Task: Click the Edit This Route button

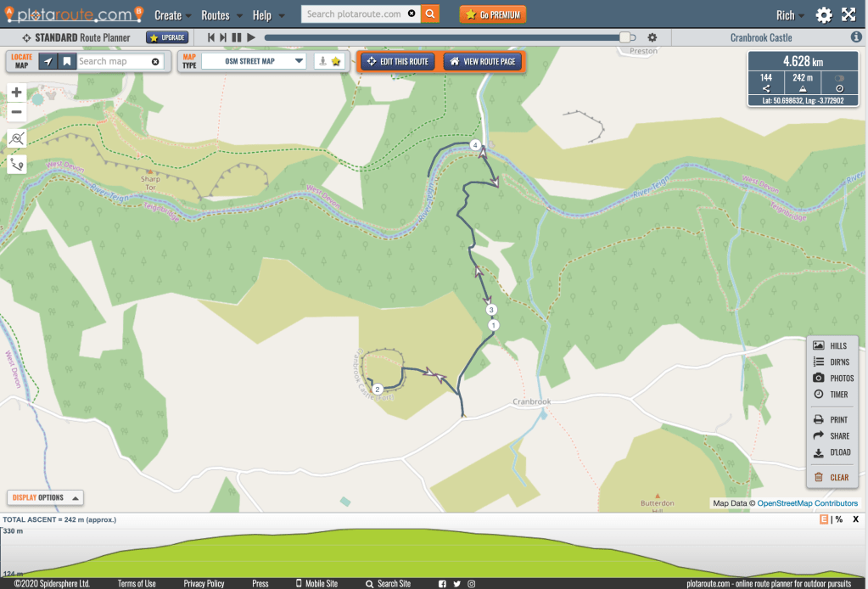Action: coord(398,62)
